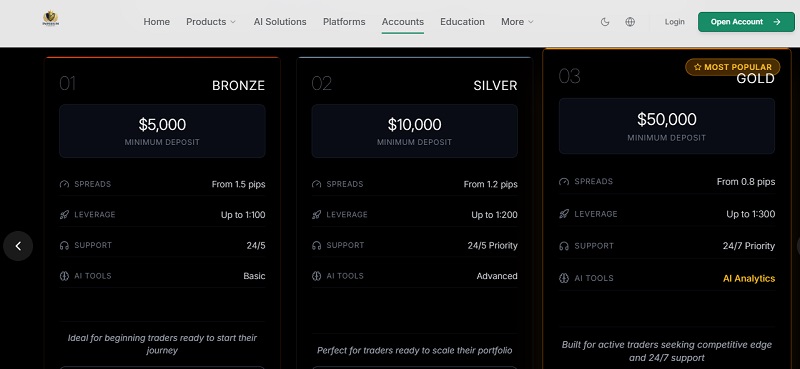Click the '24/5 Priority' support value

coord(492,245)
